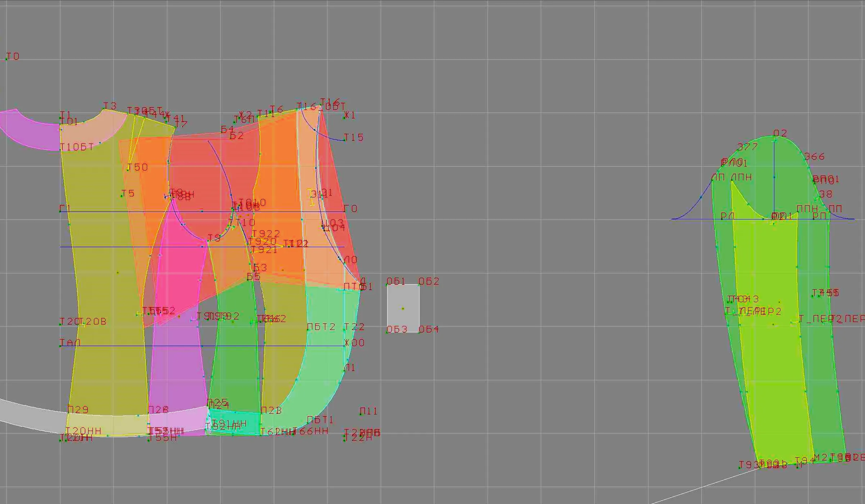Select point O2 atop the sleeve cap
865x504 pixels.
774,136
